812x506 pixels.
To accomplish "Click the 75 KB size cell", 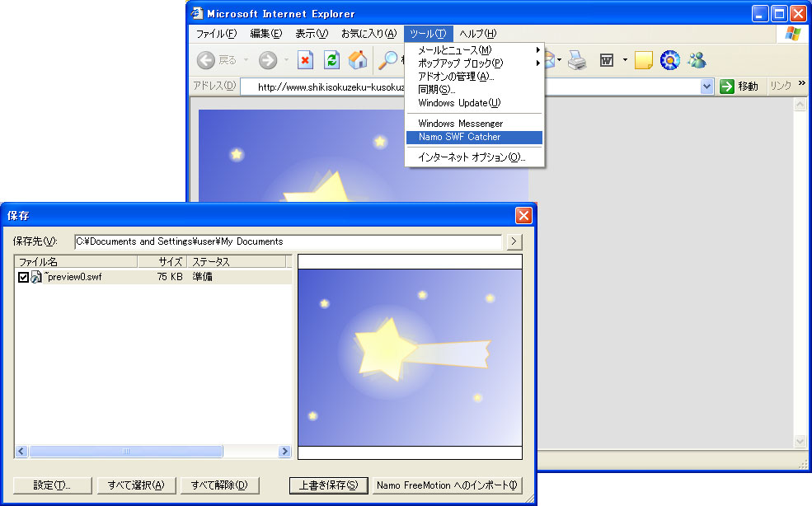I will coord(170,277).
